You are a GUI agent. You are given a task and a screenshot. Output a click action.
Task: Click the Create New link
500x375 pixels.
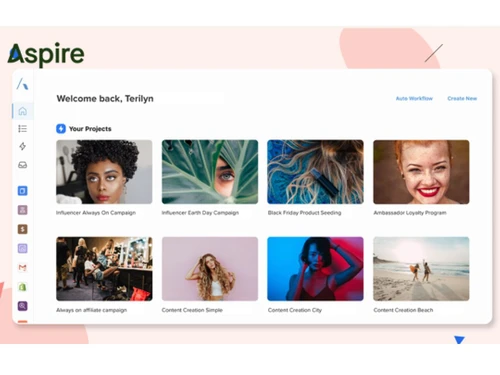point(462,98)
